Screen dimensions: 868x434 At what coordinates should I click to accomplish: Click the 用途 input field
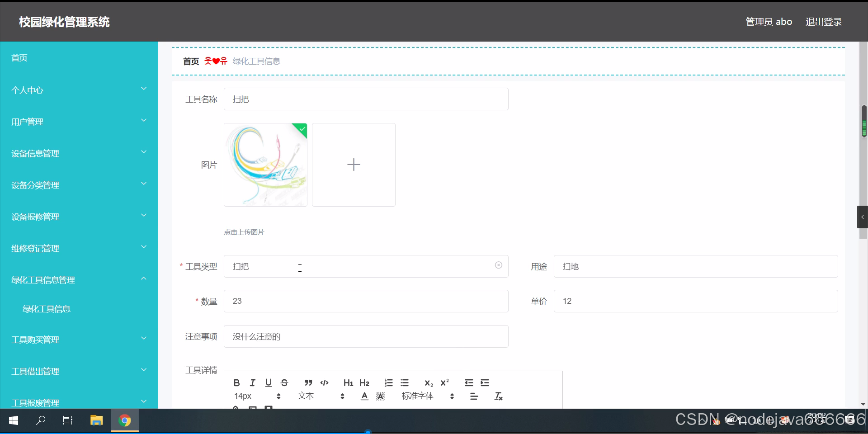click(696, 266)
